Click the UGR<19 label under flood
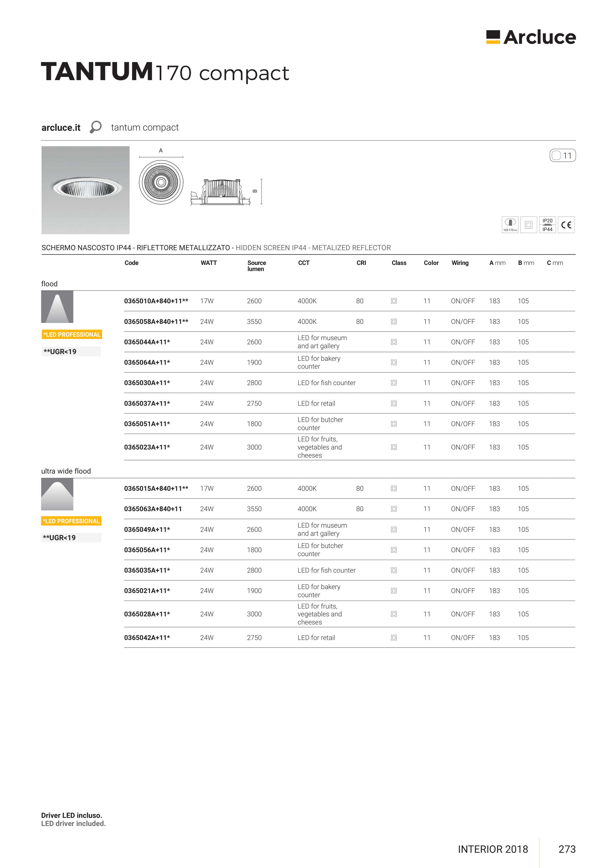Viewport: 614px width, 868px height. [71, 352]
